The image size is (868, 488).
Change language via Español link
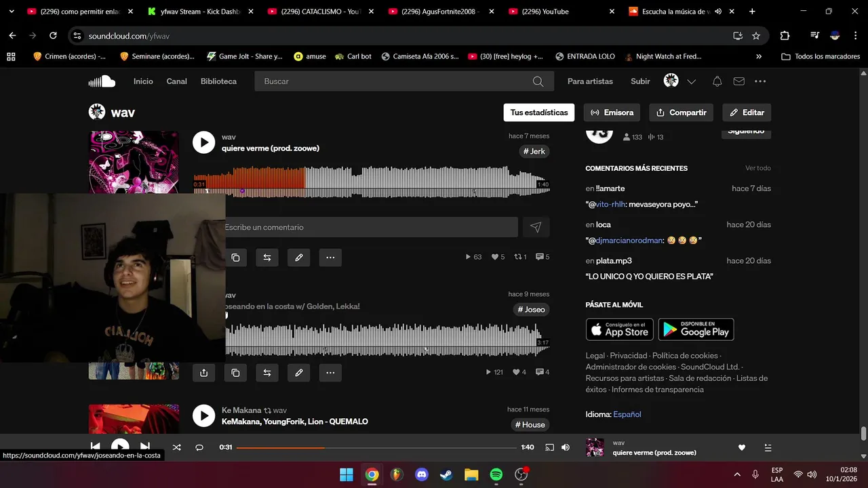point(627,414)
